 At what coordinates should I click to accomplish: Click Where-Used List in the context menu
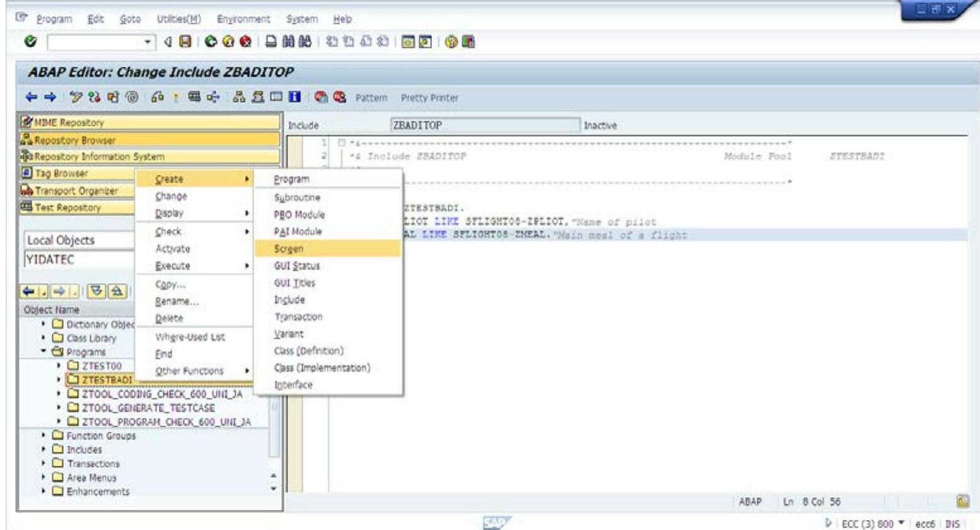coord(194,337)
